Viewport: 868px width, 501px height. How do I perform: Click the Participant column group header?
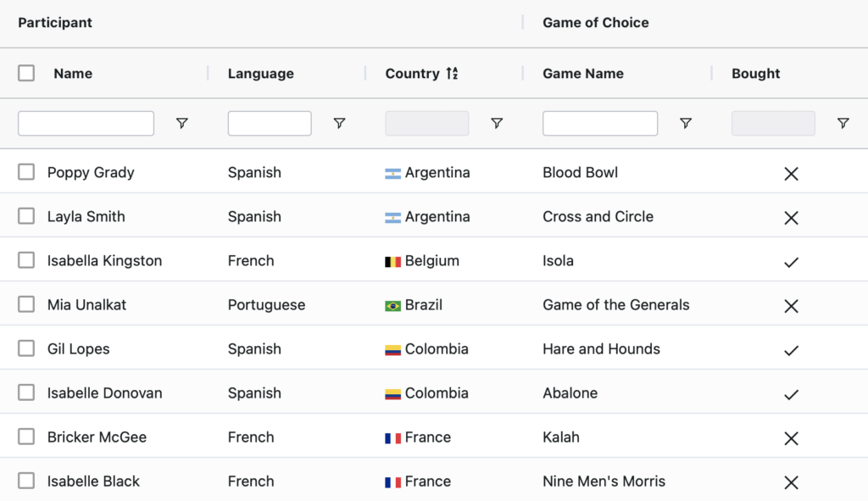(55, 23)
